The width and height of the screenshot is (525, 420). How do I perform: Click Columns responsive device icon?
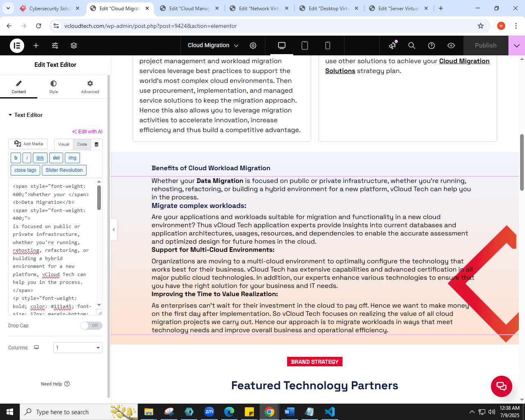(x=37, y=347)
